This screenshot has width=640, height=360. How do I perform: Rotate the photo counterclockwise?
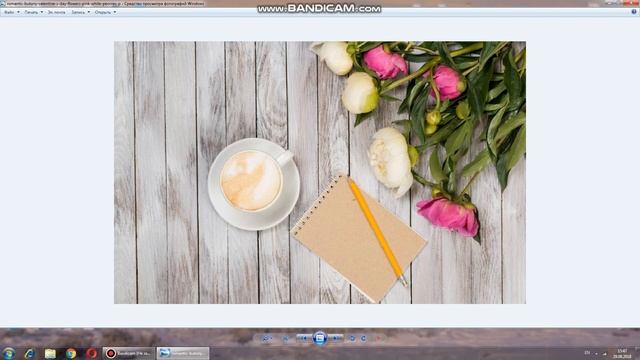click(352, 338)
